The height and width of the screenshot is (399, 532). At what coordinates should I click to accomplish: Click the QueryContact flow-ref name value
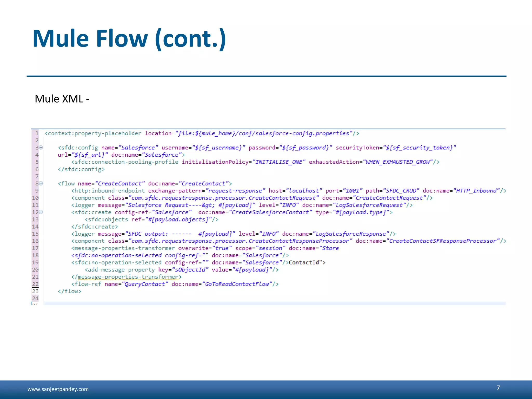click(x=145, y=284)
